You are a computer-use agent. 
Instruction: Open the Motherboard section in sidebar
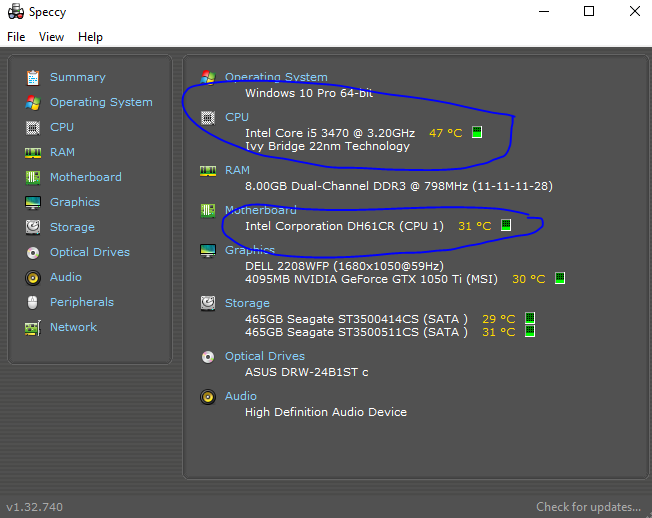point(86,177)
